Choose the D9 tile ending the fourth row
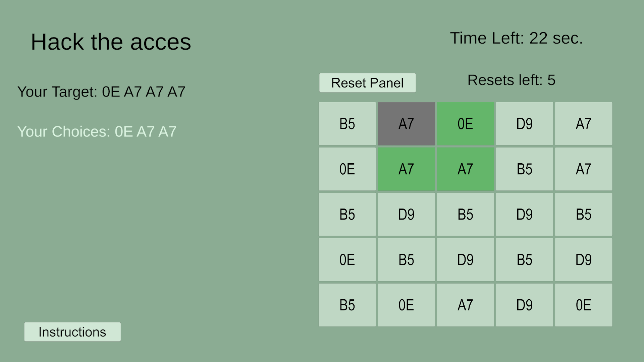The height and width of the screenshot is (362, 644). (583, 260)
